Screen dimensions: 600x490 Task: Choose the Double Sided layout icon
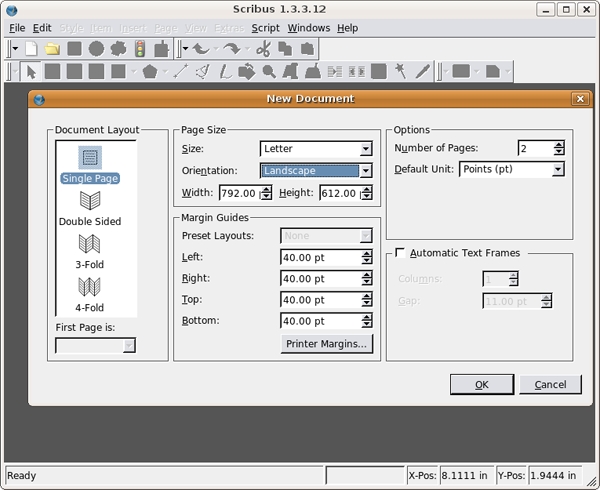(x=90, y=201)
